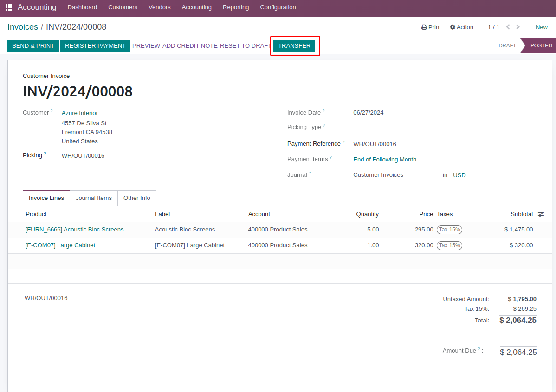Click quantity 5.00 cell

pos(373,230)
